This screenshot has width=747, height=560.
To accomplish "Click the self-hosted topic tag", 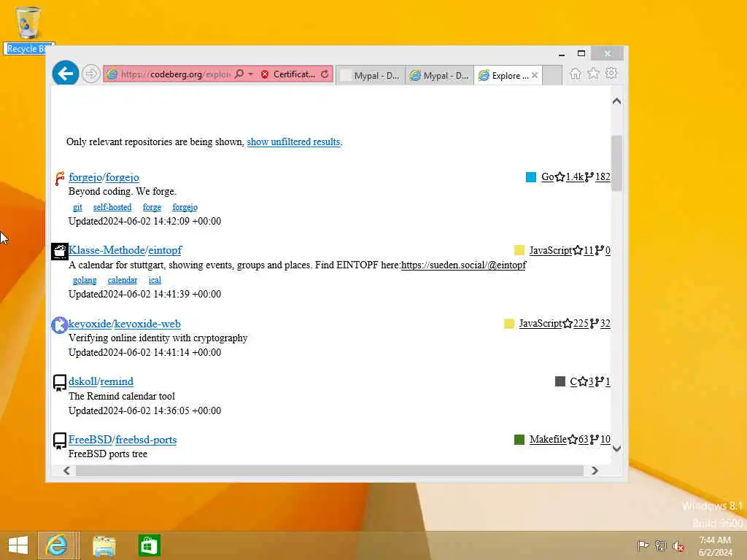I will [112, 207].
